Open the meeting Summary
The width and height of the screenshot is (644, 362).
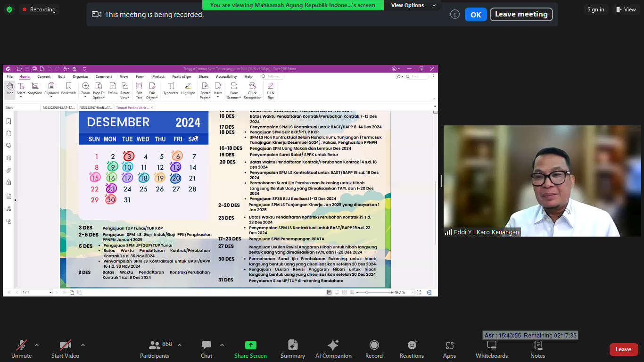point(293,349)
